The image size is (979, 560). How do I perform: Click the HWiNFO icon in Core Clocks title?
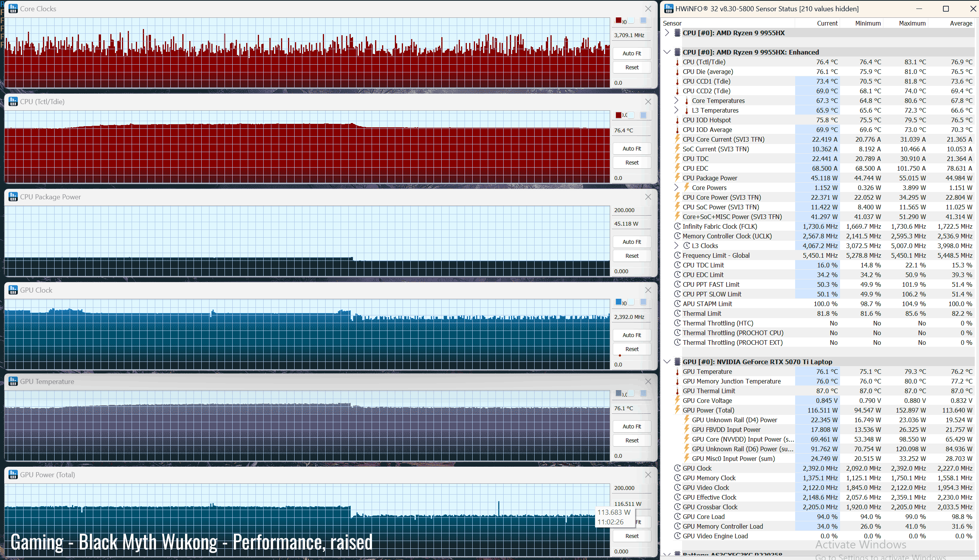[13, 9]
